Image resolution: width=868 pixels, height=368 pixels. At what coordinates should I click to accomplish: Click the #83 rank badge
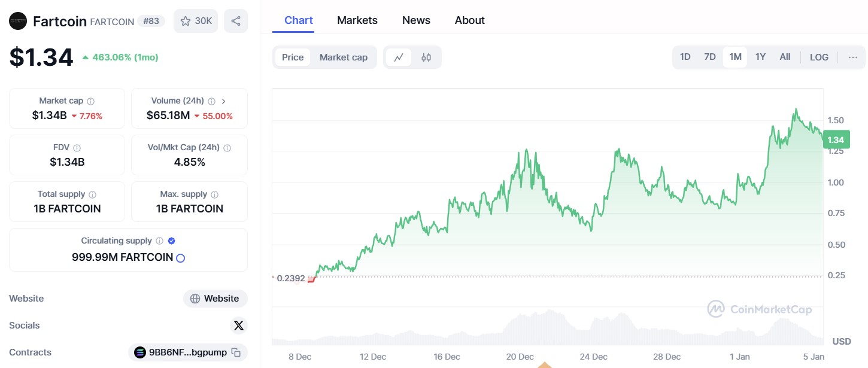pyautogui.click(x=151, y=21)
